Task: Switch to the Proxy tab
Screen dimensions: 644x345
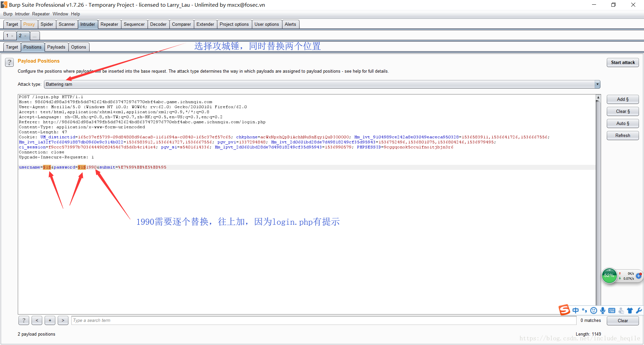Action: coord(29,24)
